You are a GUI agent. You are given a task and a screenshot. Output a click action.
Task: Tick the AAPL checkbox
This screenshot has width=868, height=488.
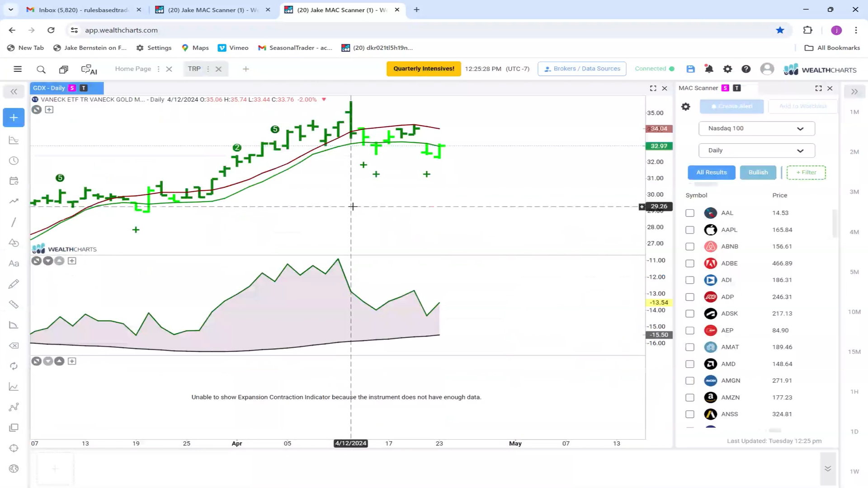click(x=689, y=230)
